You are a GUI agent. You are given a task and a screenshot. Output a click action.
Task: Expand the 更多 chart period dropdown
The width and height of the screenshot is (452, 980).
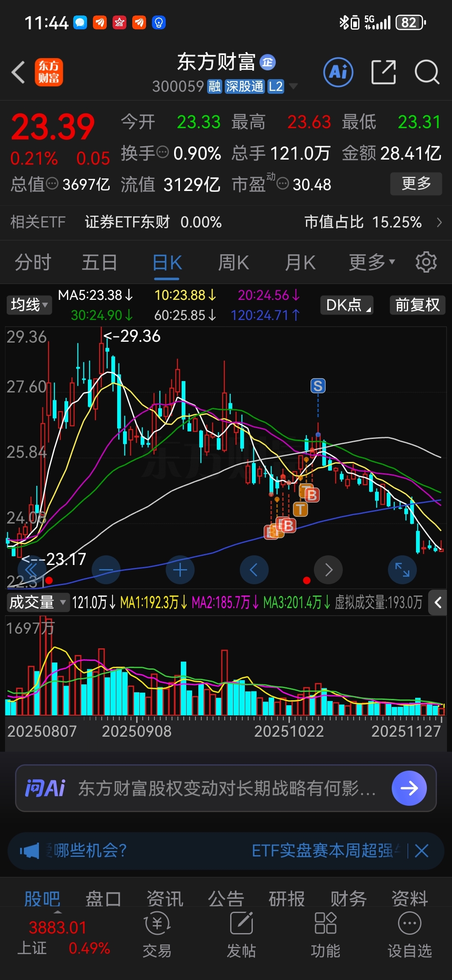pyautogui.click(x=372, y=263)
